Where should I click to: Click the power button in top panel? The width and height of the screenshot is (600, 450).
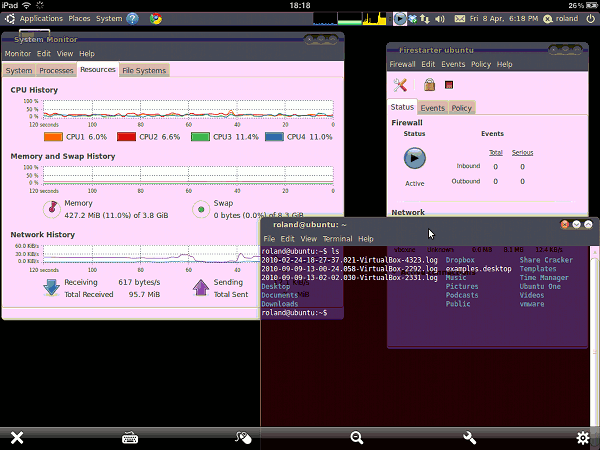point(590,18)
